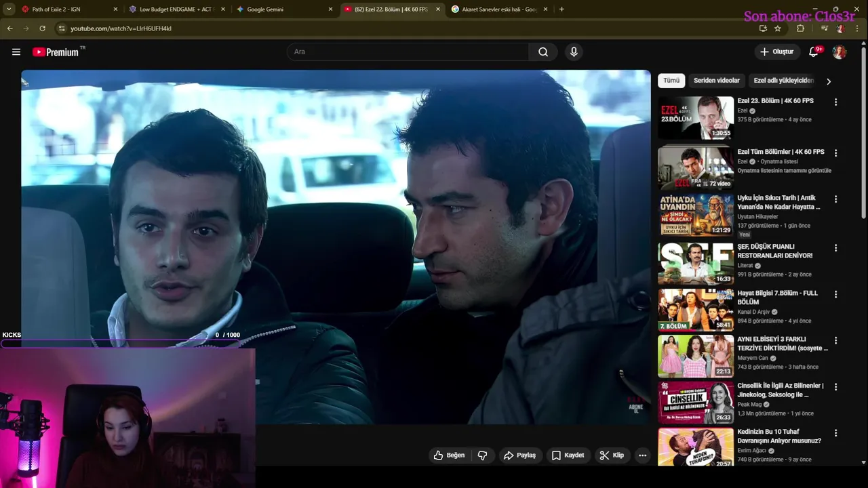
Task: Close the Low Budget ENDGAME tab
Action: tap(222, 9)
